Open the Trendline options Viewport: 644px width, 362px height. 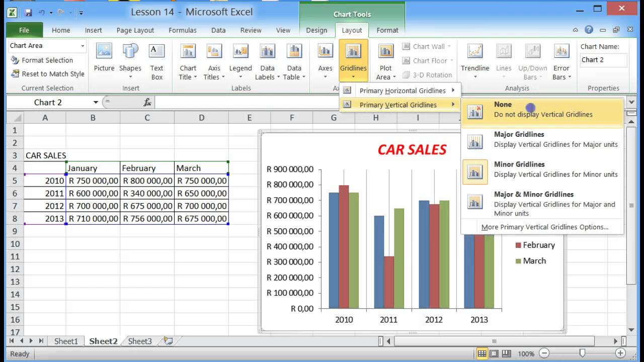pos(475,61)
